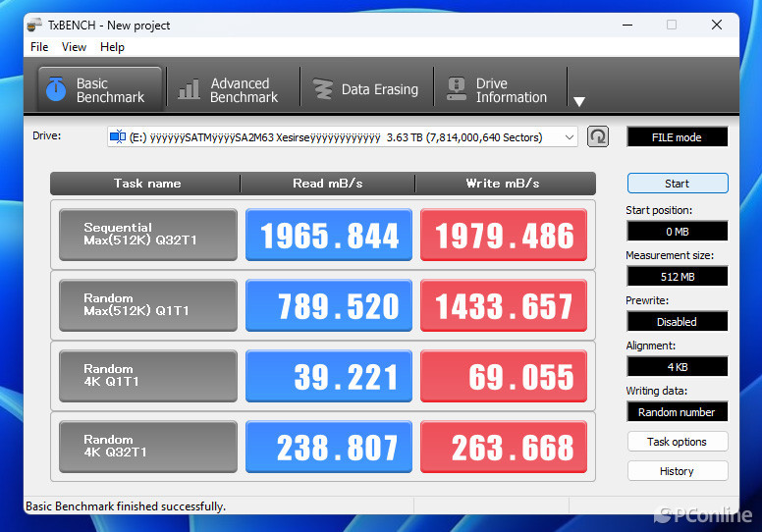Open the Start position value selector

click(x=677, y=232)
